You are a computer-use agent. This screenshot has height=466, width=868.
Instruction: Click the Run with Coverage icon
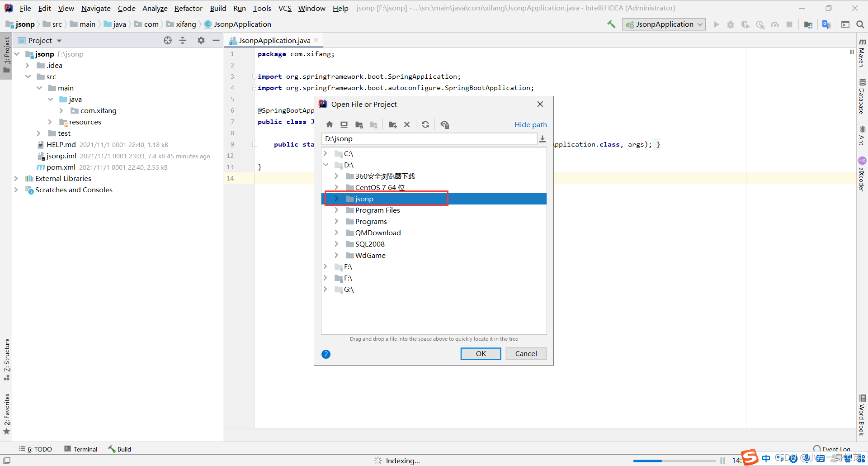pos(745,24)
